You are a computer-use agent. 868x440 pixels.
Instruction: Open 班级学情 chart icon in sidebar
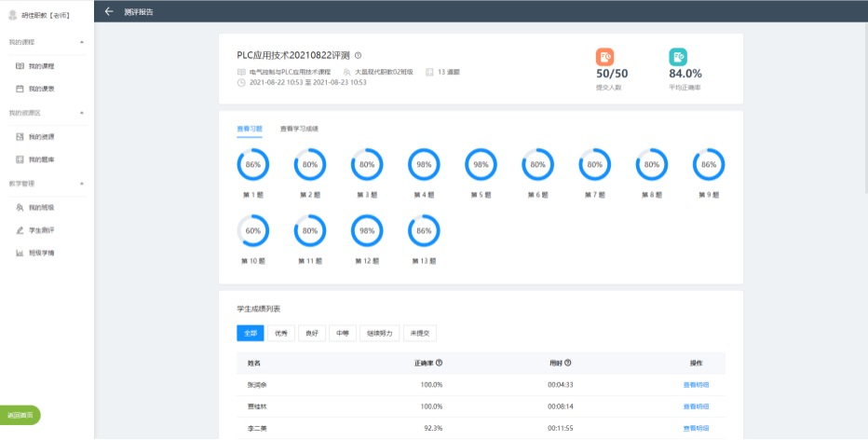[x=20, y=253]
